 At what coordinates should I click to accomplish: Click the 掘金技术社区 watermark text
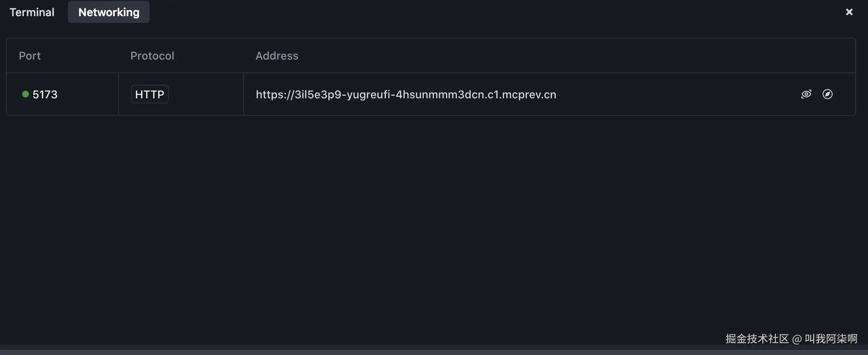[x=757, y=339]
